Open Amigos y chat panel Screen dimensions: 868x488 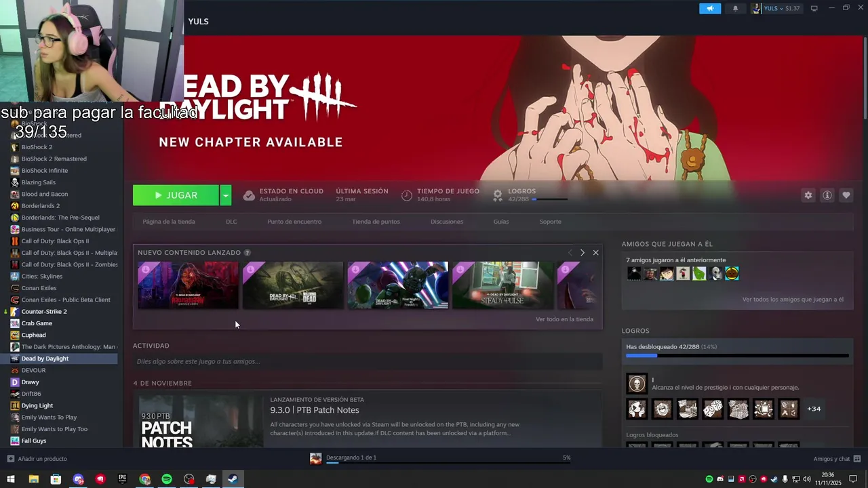tap(837, 459)
